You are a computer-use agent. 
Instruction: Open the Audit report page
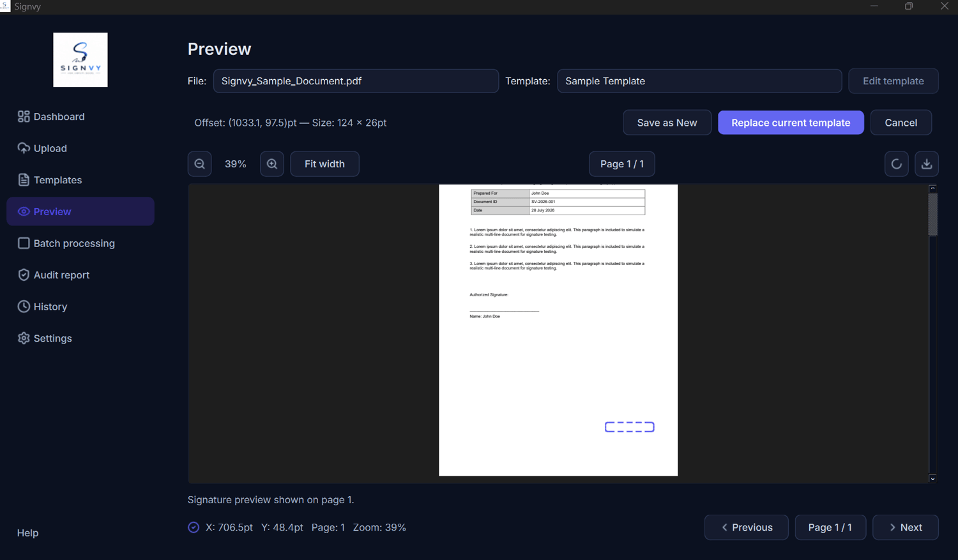(x=80, y=275)
